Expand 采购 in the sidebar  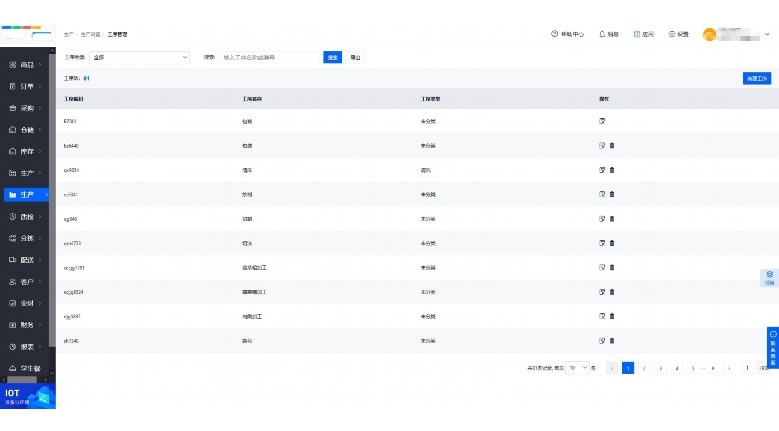click(x=26, y=108)
